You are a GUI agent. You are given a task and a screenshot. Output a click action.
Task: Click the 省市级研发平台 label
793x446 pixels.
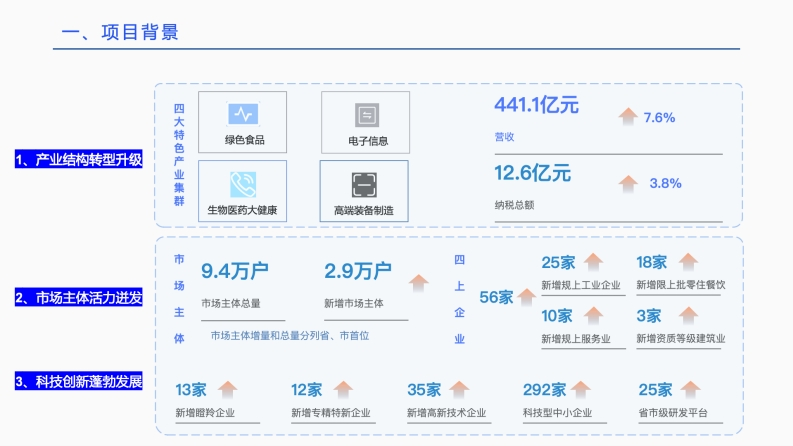pos(673,413)
